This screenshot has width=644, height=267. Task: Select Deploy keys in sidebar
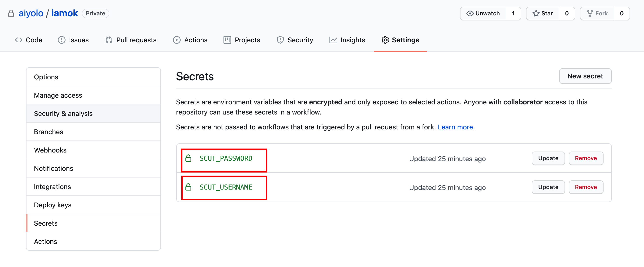tap(53, 205)
